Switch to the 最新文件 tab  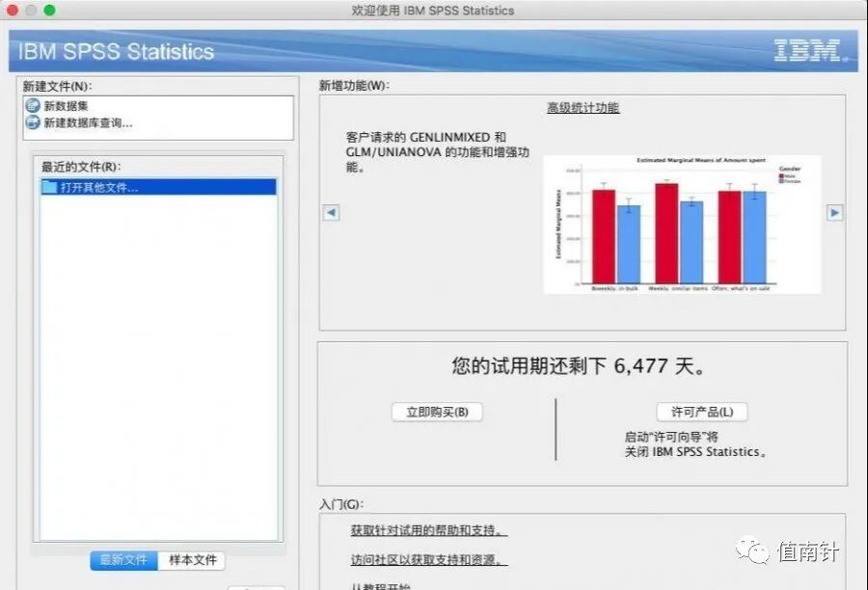point(124,560)
